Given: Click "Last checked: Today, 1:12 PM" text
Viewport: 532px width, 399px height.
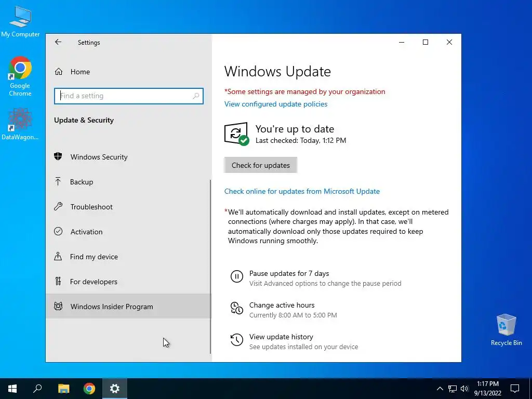Looking at the screenshot, I should pos(301,140).
